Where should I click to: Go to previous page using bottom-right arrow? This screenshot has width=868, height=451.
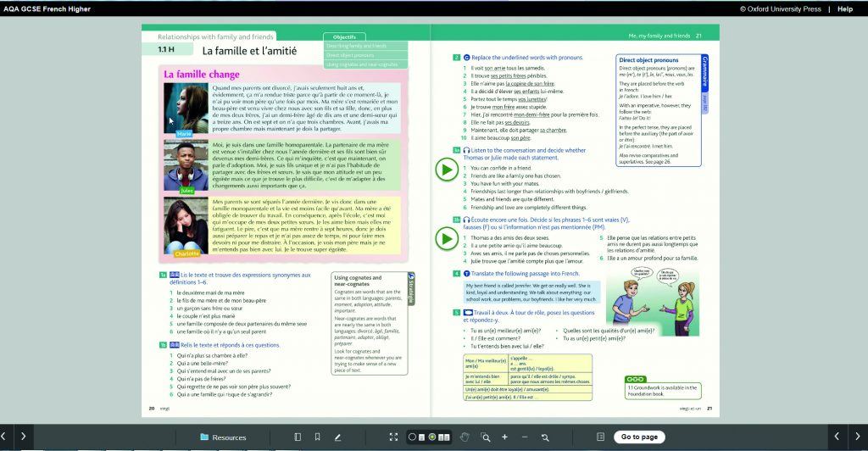[x=837, y=437]
